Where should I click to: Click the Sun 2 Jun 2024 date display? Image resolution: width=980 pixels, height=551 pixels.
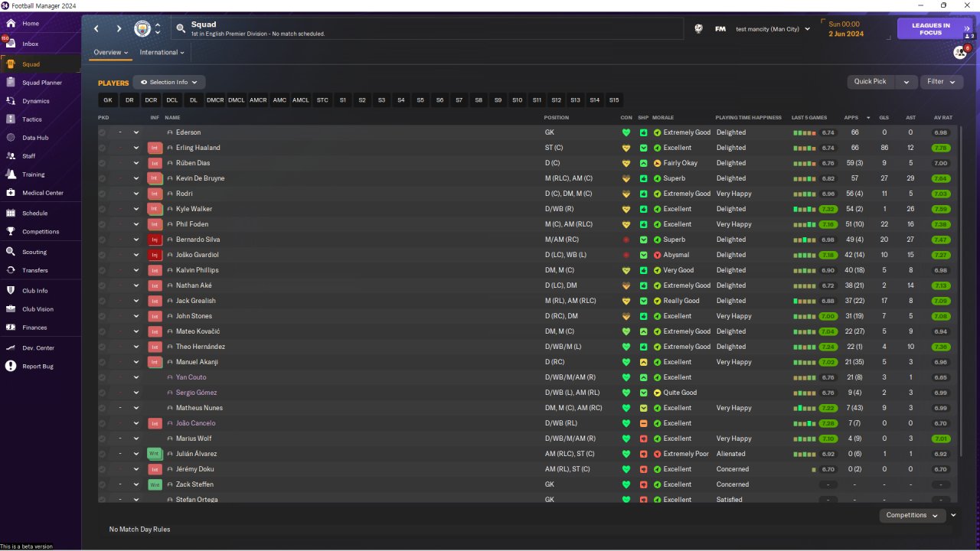click(x=846, y=29)
